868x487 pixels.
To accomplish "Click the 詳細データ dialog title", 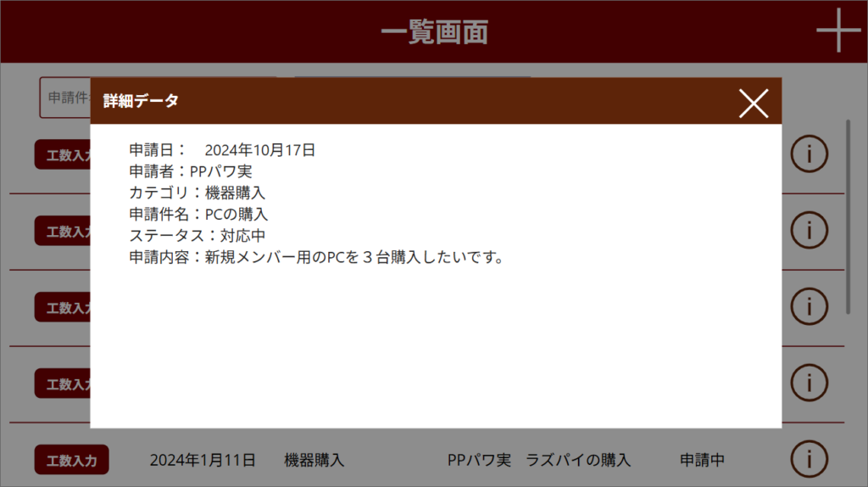I will click(141, 101).
